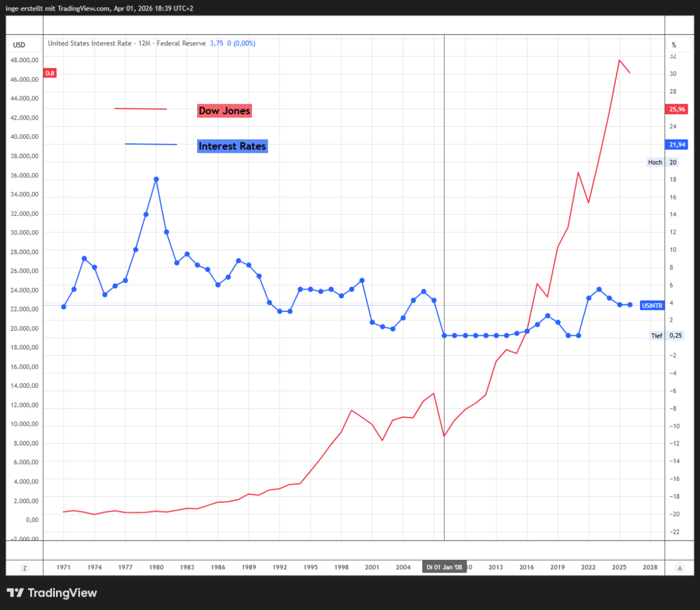
Task: Select the blue legend line drawing
Action: pos(150,144)
